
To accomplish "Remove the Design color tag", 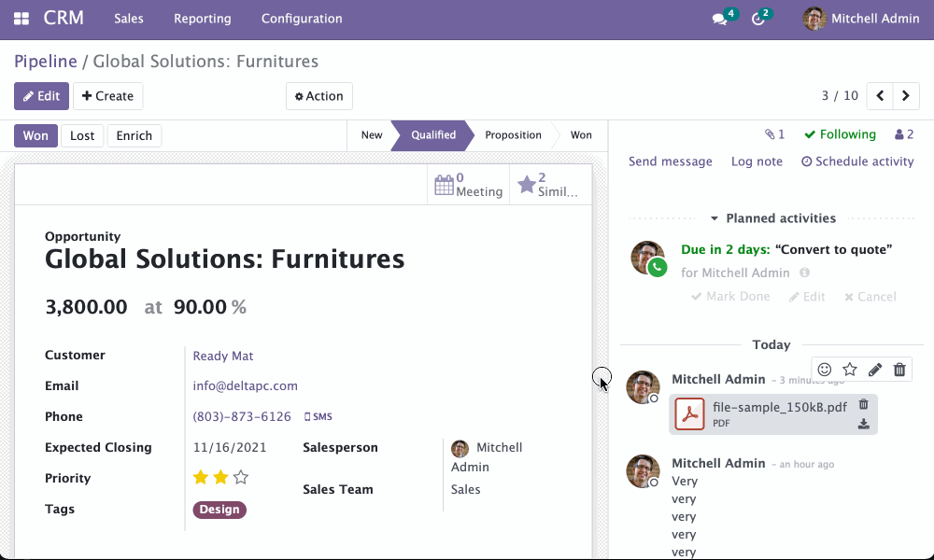I will [219, 510].
